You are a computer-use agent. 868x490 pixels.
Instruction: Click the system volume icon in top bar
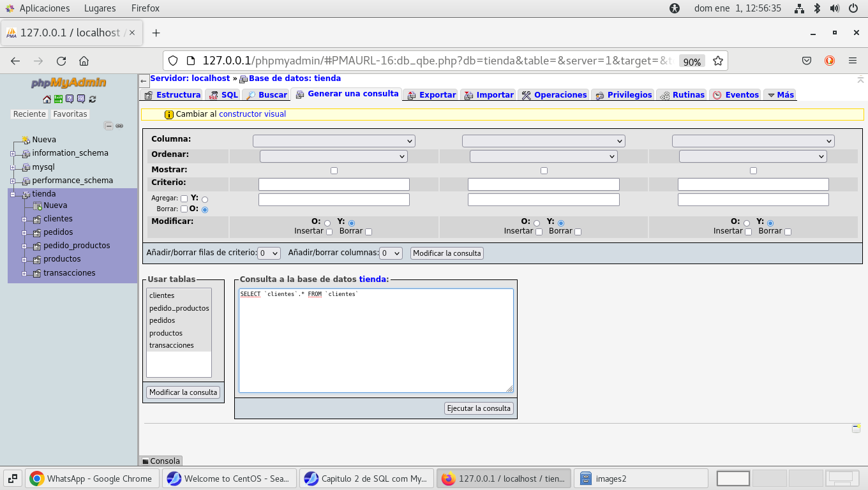tap(834, 8)
